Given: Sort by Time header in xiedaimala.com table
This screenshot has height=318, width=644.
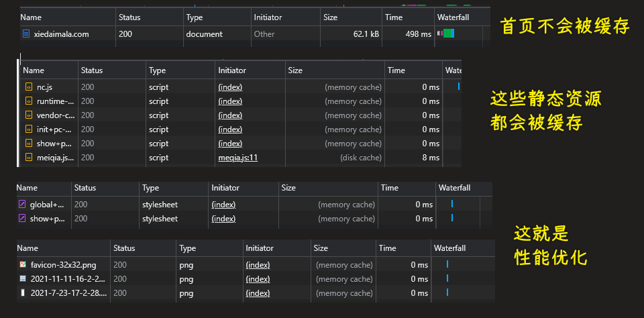Looking at the screenshot, I should click(394, 17).
